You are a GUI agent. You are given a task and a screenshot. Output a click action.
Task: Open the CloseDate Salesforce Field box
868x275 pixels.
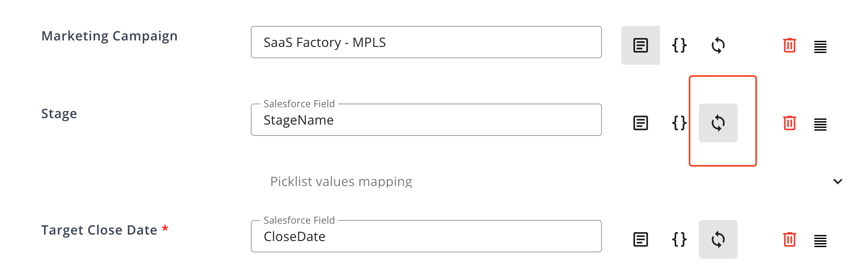426,237
